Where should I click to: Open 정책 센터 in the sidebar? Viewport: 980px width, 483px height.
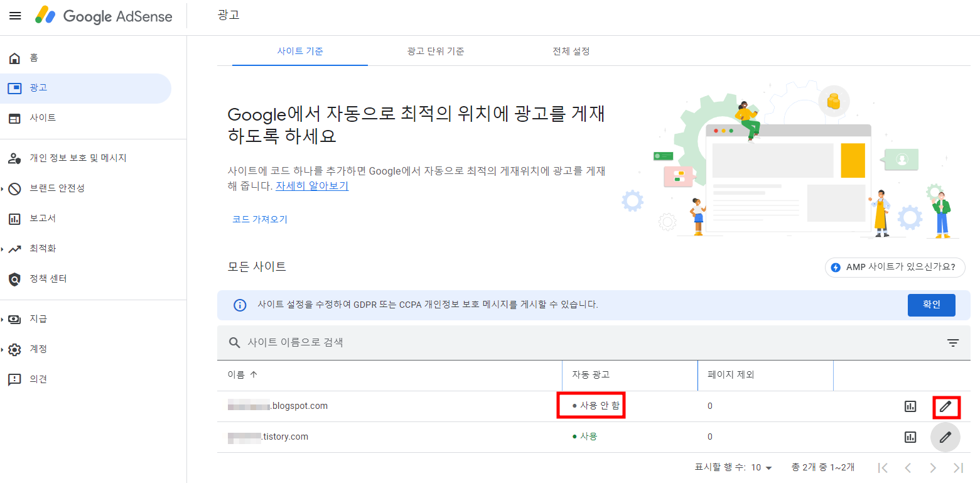coord(85,279)
